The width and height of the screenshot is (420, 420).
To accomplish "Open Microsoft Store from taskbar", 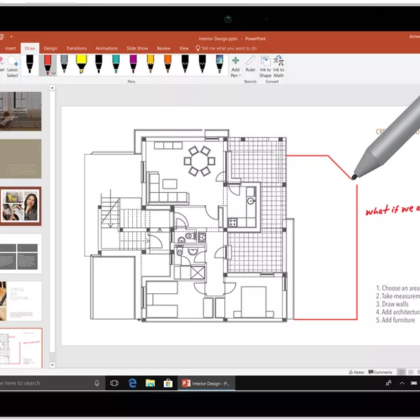I will (168, 383).
